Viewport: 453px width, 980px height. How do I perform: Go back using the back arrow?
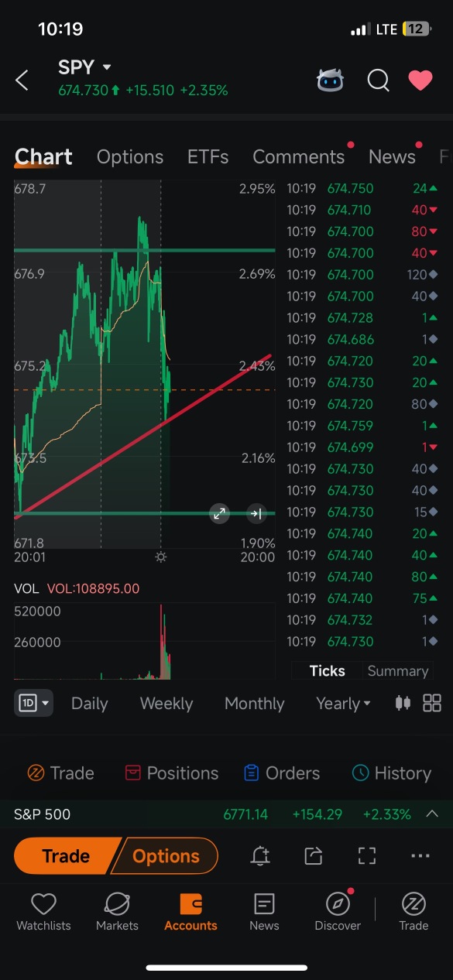coord(22,80)
